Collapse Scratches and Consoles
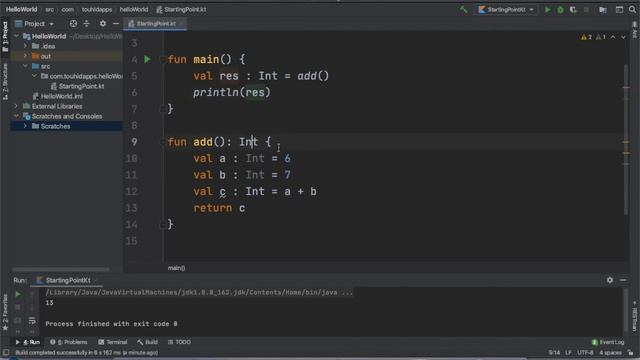Image resolution: width=640 pixels, height=360 pixels. (17, 116)
